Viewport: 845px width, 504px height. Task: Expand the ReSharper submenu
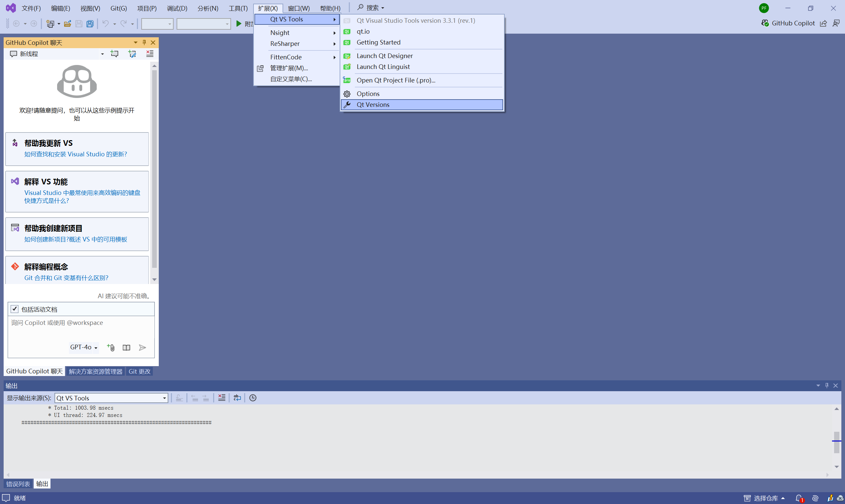point(297,44)
